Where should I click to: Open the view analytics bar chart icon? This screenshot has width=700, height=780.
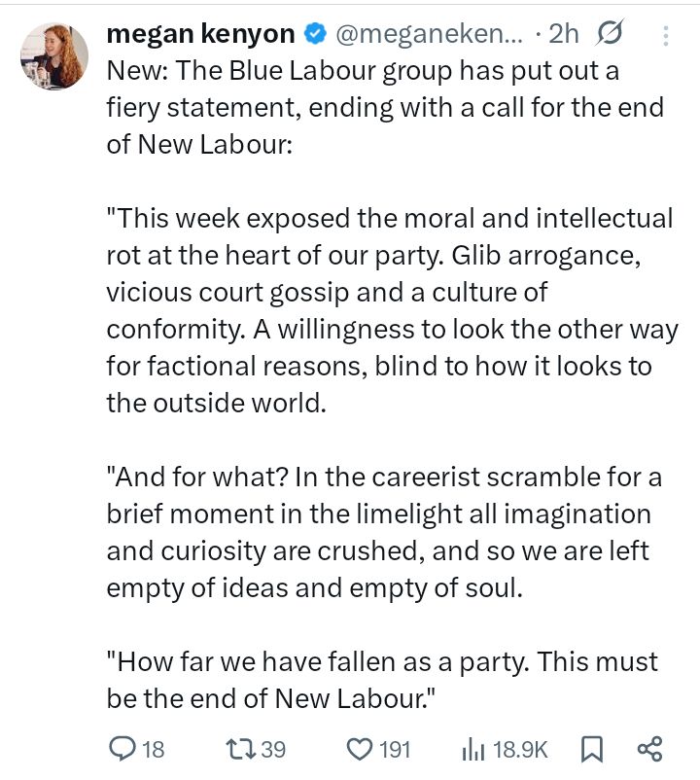pyautogui.click(x=472, y=749)
